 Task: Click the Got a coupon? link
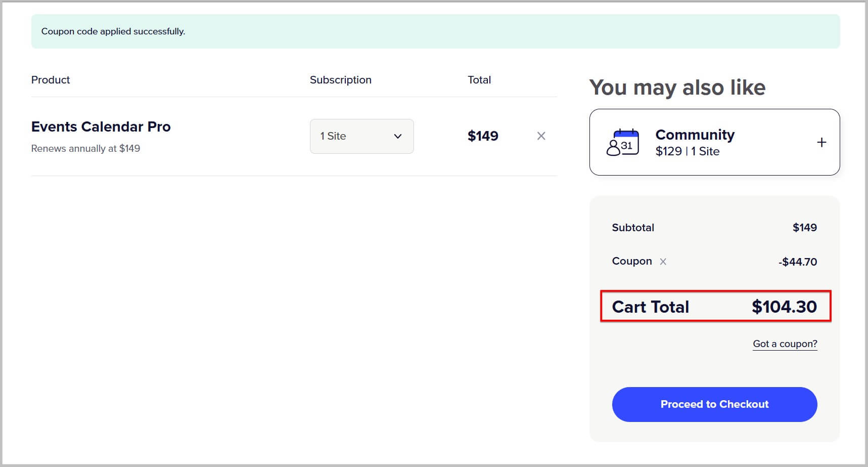(785, 344)
